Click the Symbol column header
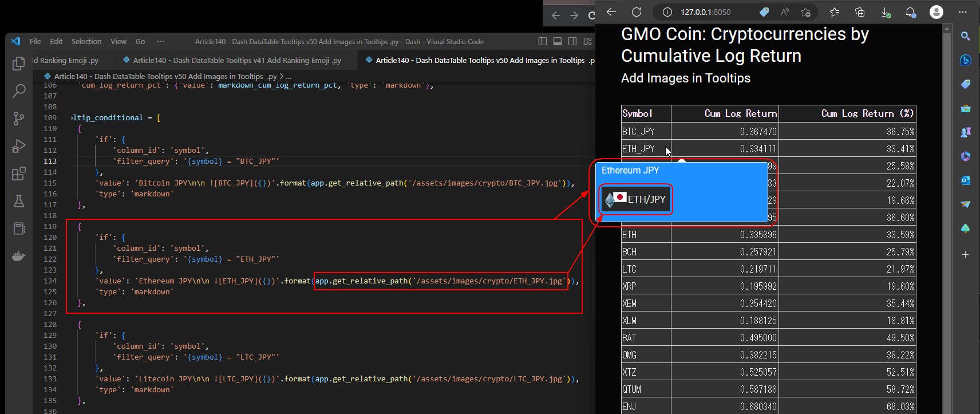Image resolution: width=980 pixels, height=414 pixels. click(646, 113)
